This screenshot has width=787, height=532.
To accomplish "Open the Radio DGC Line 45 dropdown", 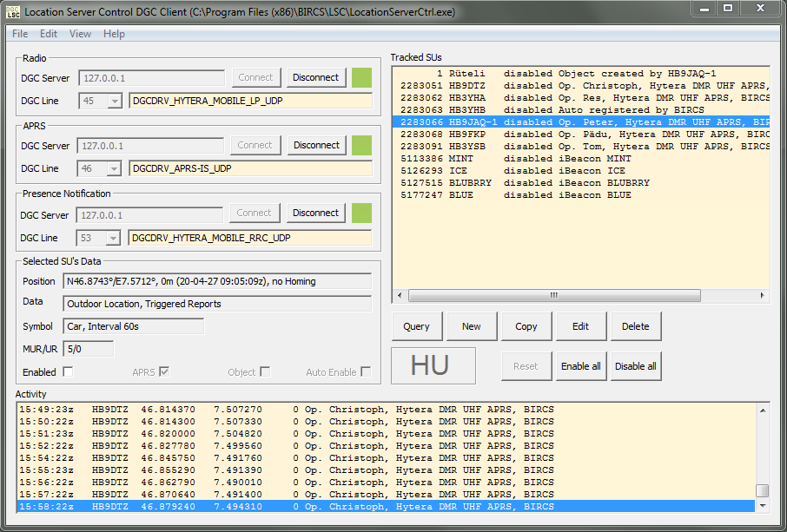I will pyautogui.click(x=115, y=101).
